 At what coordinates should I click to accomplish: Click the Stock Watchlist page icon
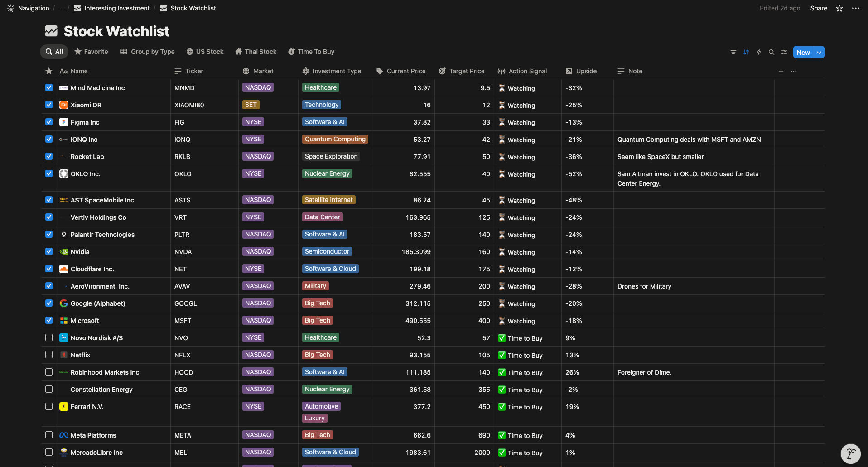51,31
